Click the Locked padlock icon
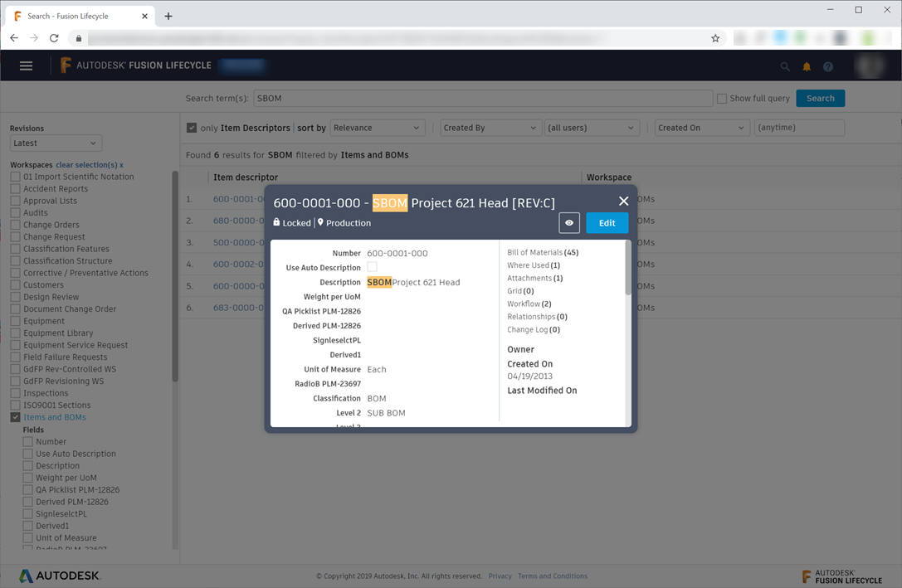The image size is (902, 588). [277, 222]
